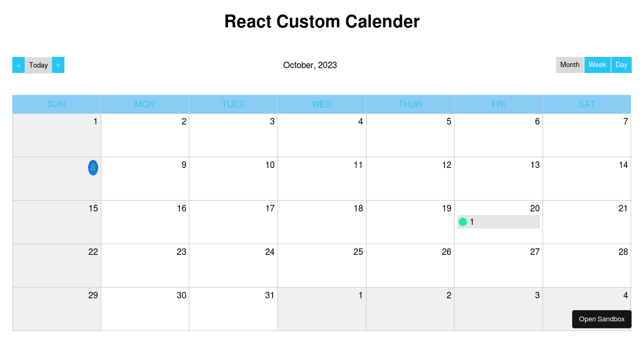Image resolution: width=644 pixels, height=338 pixels.
Task: Click the grayed November 1 cell
Action: [321, 308]
